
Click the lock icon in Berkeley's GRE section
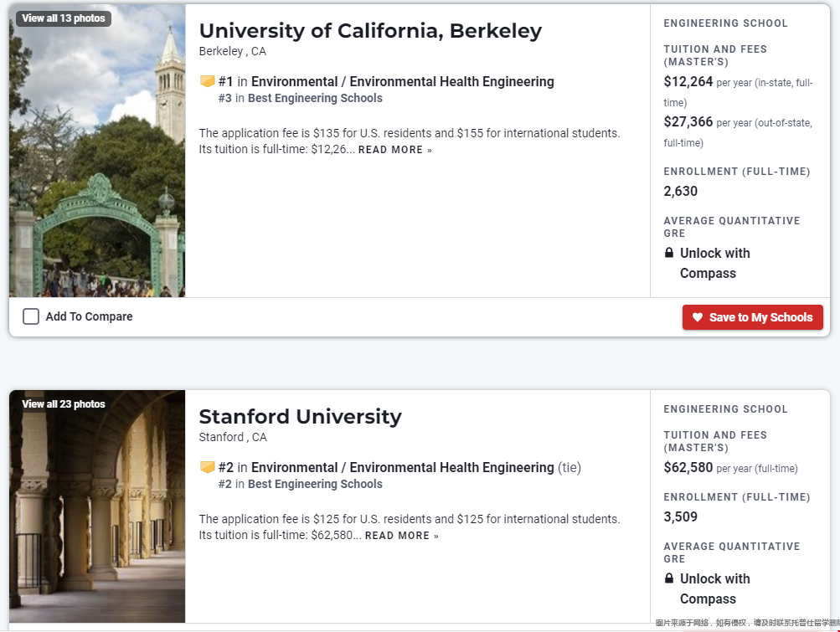[668, 253]
